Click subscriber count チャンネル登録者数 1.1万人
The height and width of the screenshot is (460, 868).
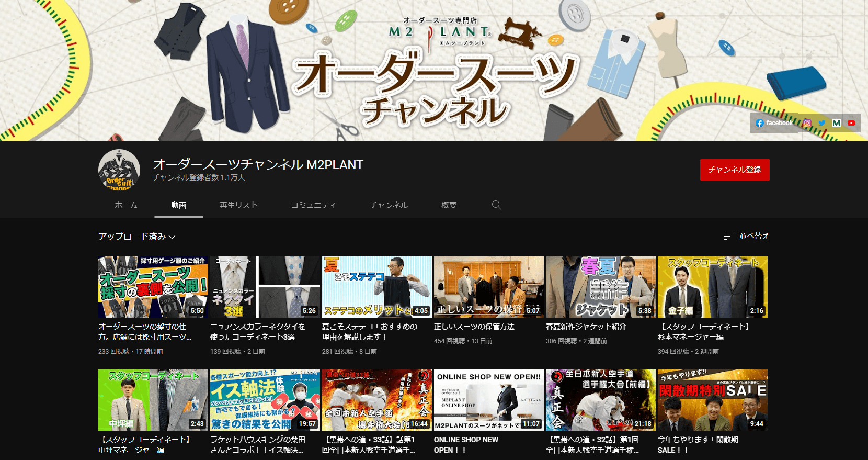pos(199,177)
